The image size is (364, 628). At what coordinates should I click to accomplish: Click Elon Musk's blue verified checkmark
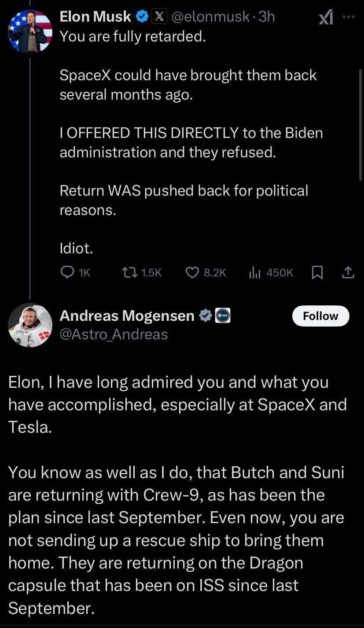click(142, 16)
